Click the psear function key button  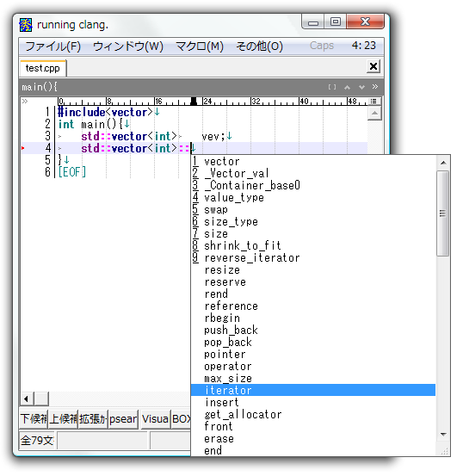click(123, 419)
